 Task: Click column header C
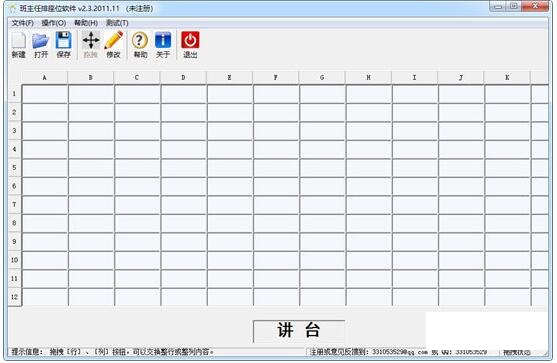tap(137, 77)
